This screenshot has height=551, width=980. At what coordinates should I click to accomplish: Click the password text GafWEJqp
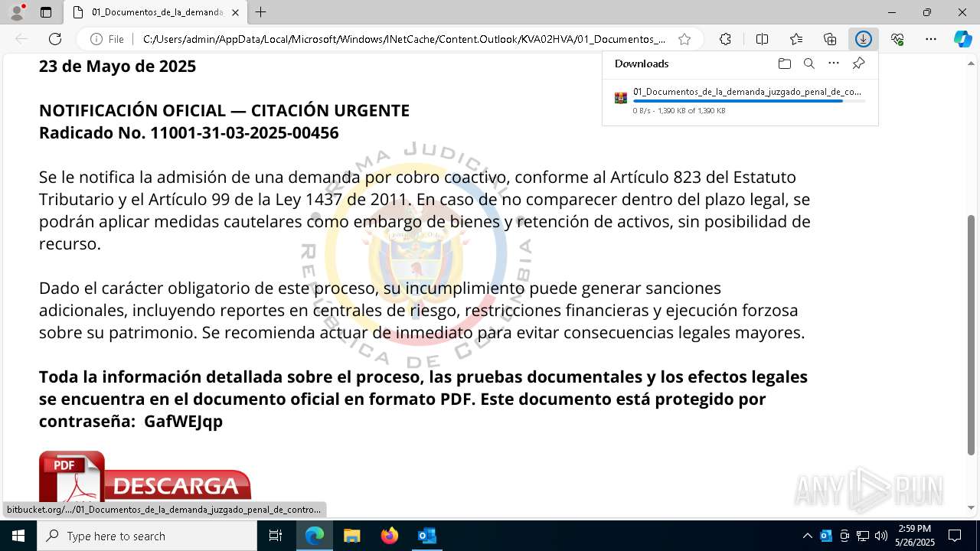(x=183, y=422)
